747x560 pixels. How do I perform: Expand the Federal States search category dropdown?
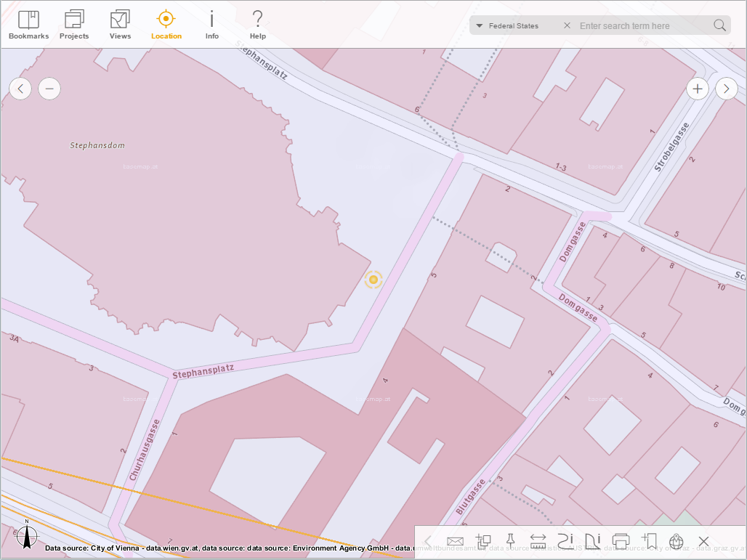(x=479, y=25)
